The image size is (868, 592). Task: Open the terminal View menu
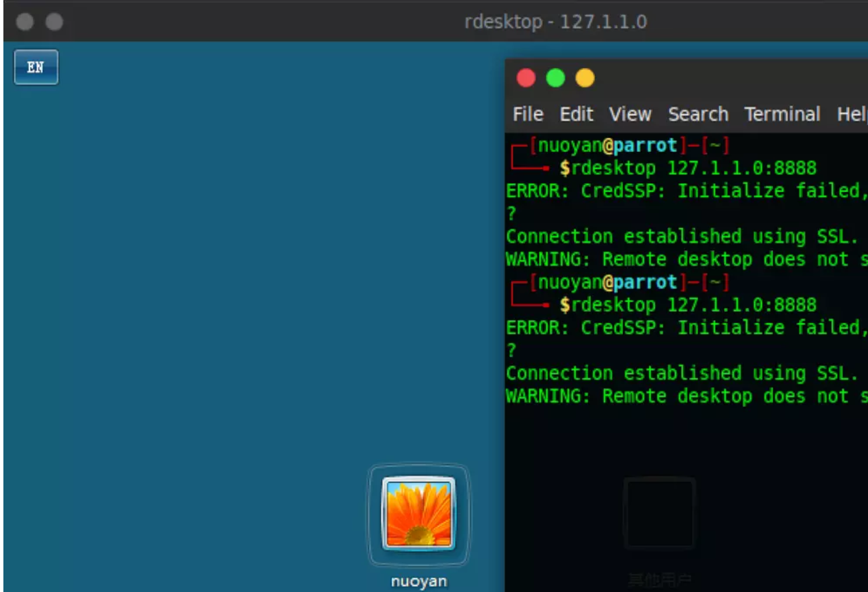tap(630, 114)
